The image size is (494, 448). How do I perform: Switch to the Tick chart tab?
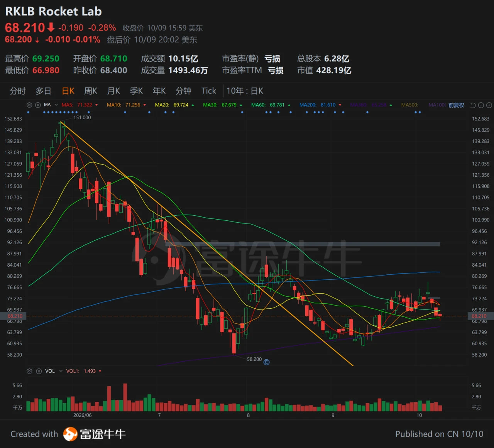[x=209, y=91]
